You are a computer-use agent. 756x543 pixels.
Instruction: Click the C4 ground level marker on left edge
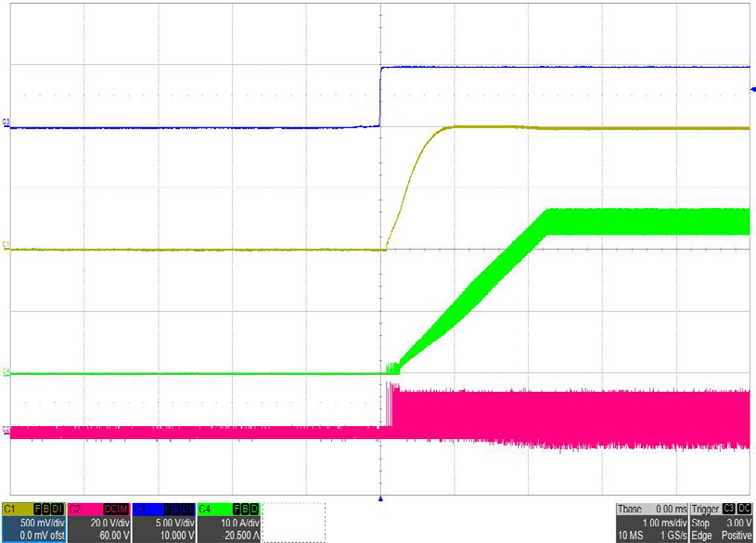coord(6,372)
